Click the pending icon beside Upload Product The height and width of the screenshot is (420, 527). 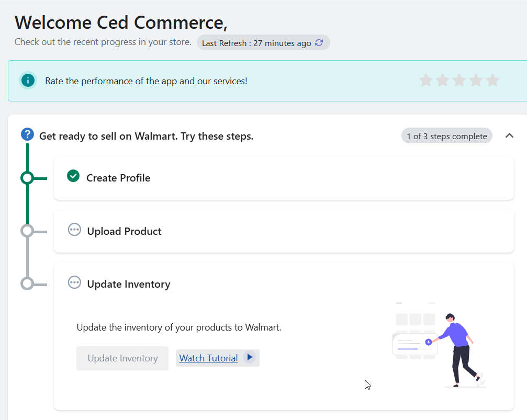click(74, 230)
